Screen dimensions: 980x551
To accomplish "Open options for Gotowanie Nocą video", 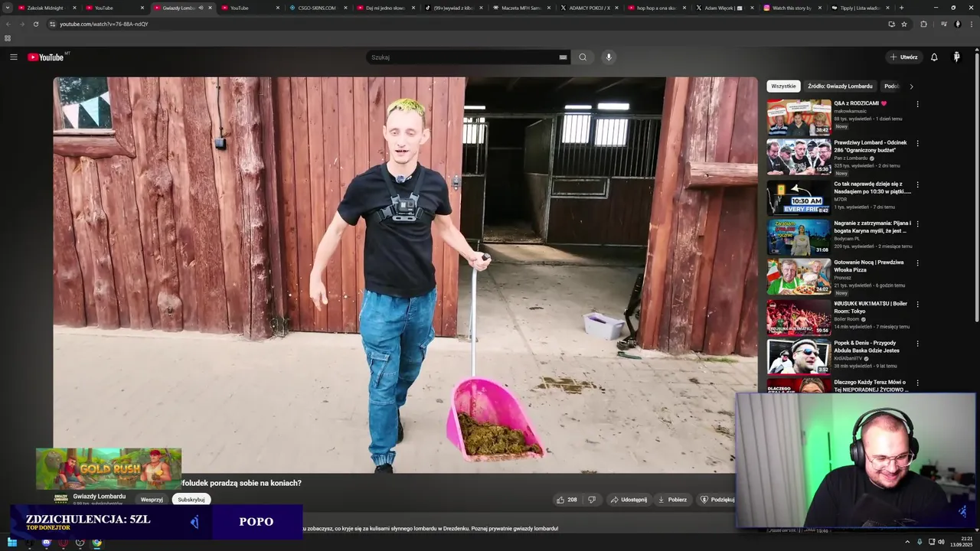I will tap(917, 262).
